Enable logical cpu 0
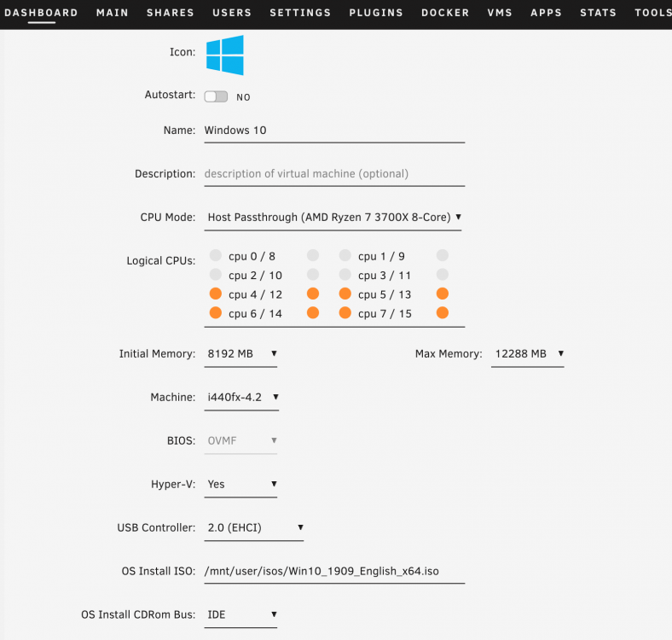The width and height of the screenshot is (672, 640). 216,256
